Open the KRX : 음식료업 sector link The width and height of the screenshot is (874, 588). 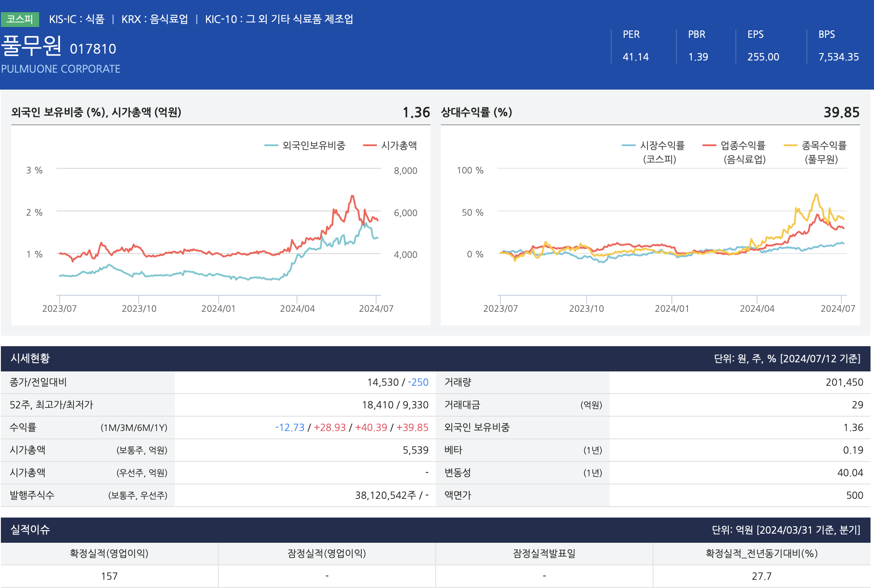(154, 19)
